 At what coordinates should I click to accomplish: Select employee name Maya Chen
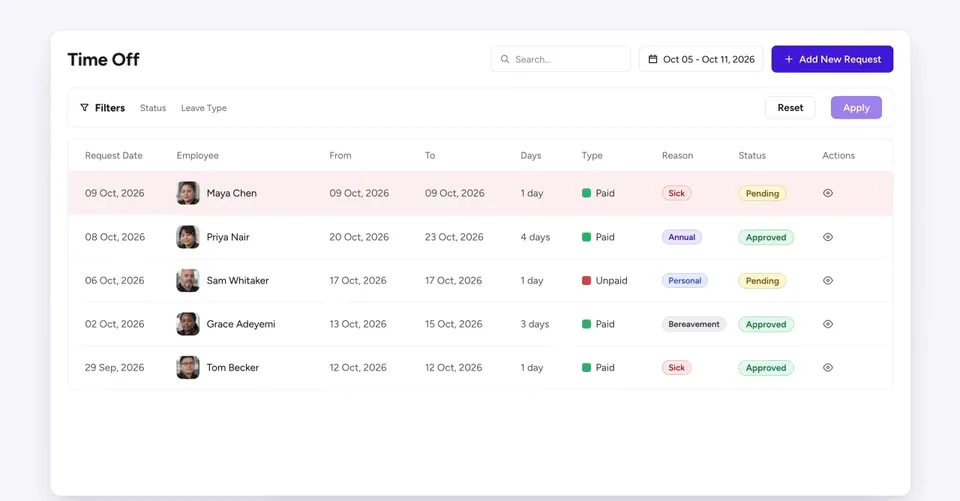231,193
